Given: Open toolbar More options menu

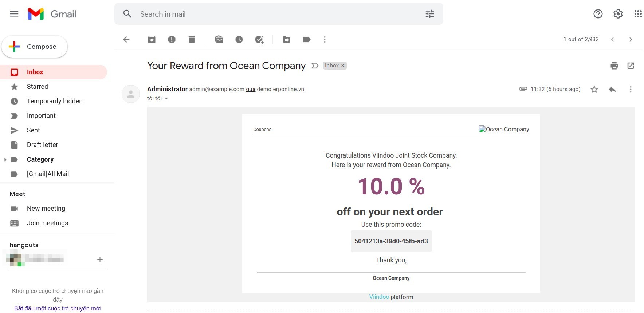Looking at the screenshot, I should [325, 39].
